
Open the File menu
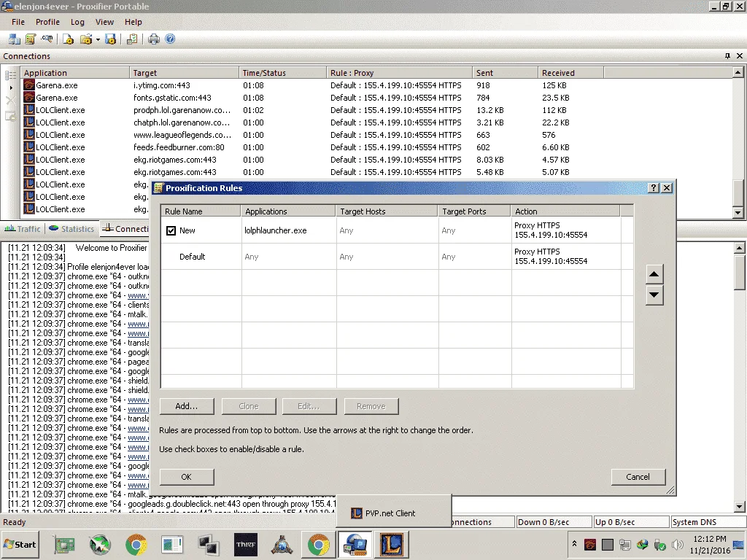pyautogui.click(x=18, y=22)
